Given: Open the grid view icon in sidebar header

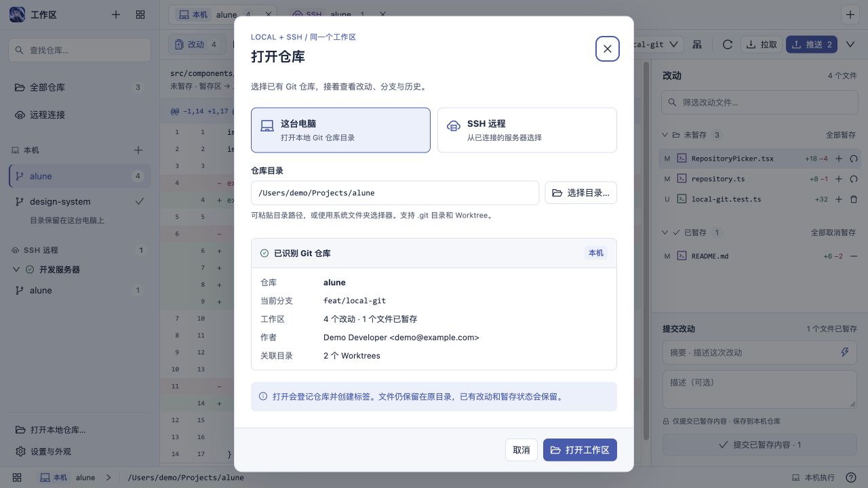Looking at the screenshot, I should tap(140, 15).
